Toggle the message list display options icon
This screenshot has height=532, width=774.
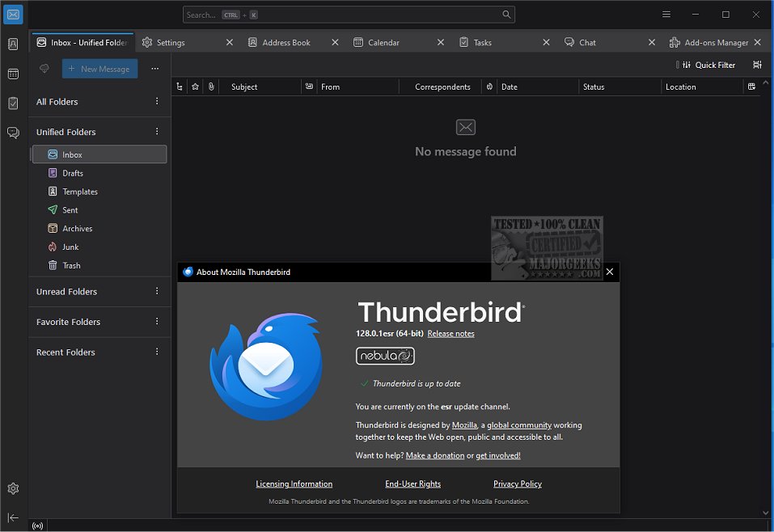click(x=757, y=65)
